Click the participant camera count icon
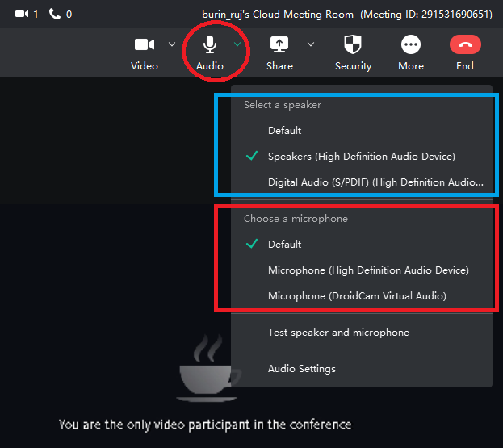 pos(22,14)
